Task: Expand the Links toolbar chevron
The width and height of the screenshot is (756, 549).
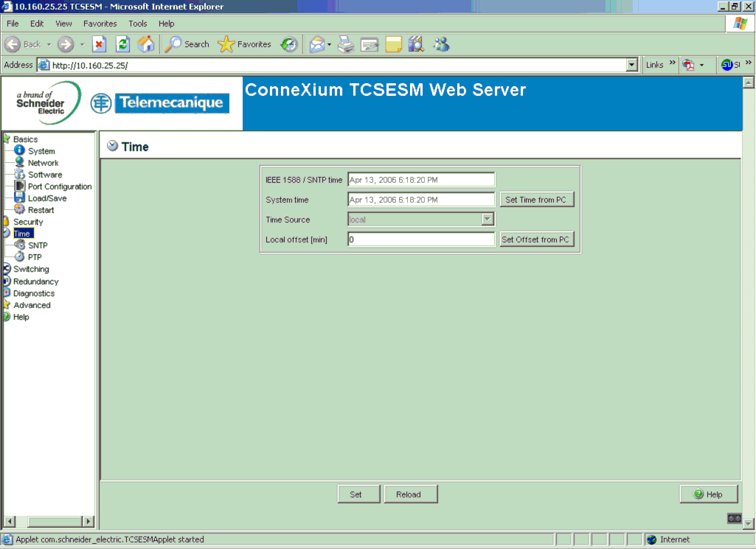Action: tap(672, 63)
